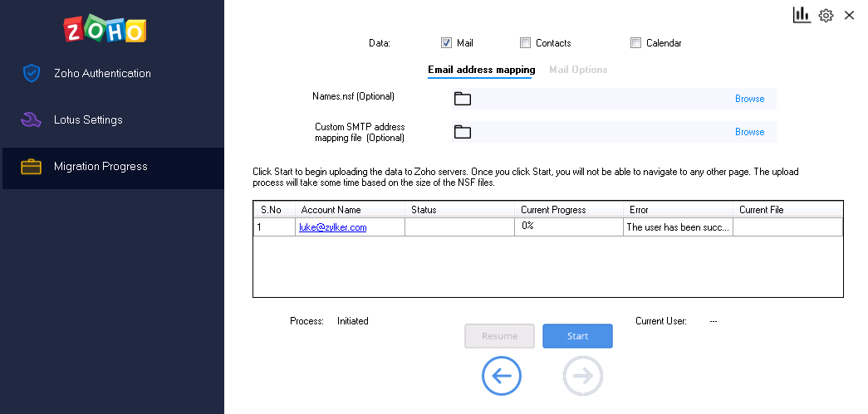This screenshot has width=868, height=414.
Task: Browse for the Names.nsf file
Action: coord(749,99)
